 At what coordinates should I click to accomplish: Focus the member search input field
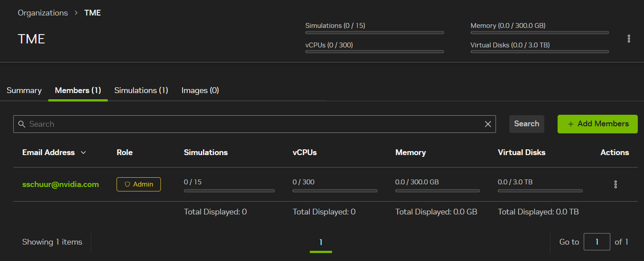pyautogui.click(x=253, y=124)
